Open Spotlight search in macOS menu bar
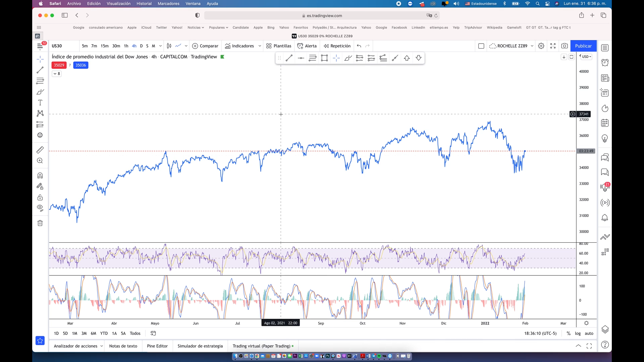Screen dimensions: 644x362 coord(538,4)
